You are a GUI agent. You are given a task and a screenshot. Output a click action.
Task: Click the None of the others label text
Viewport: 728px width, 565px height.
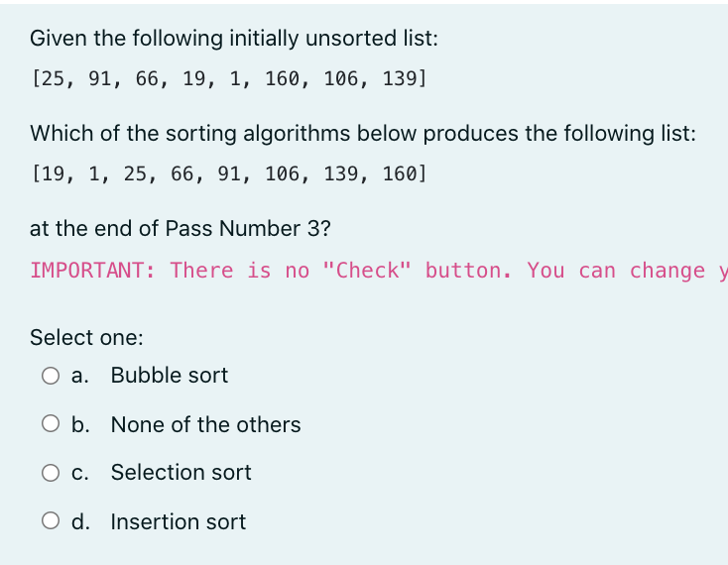205,424
